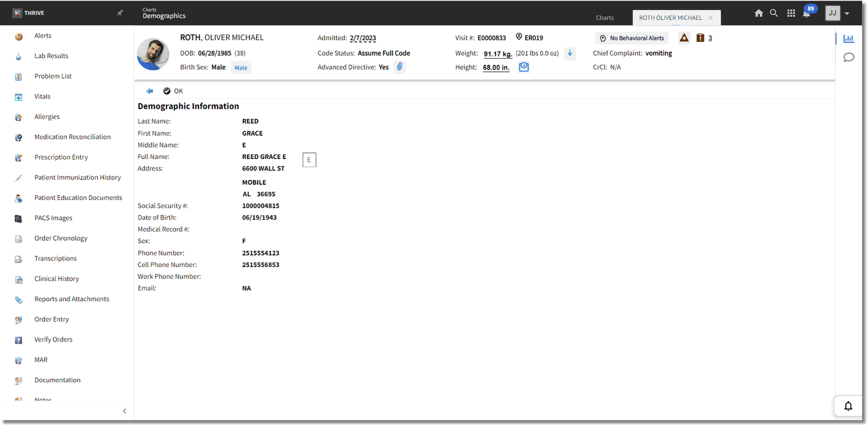Click the weight value 91.17 kg
Viewport: 868px width, 426px height.
tap(498, 53)
